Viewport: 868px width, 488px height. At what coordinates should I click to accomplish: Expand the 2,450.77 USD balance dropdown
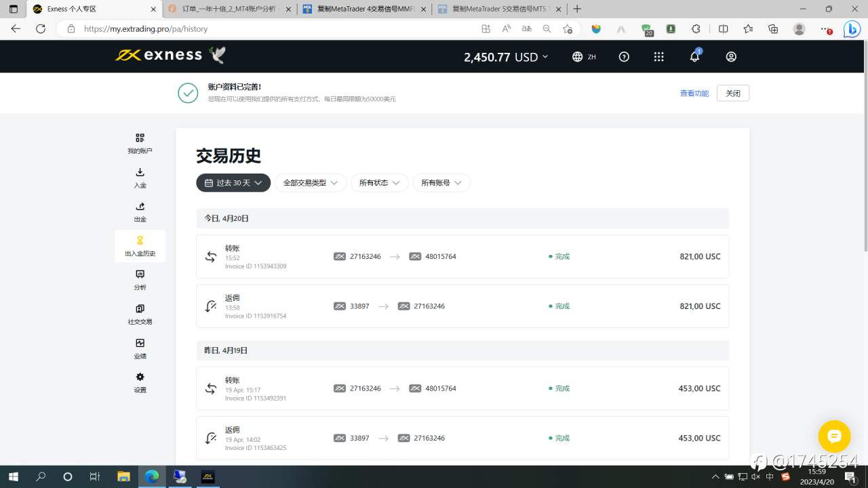point(506,57)
